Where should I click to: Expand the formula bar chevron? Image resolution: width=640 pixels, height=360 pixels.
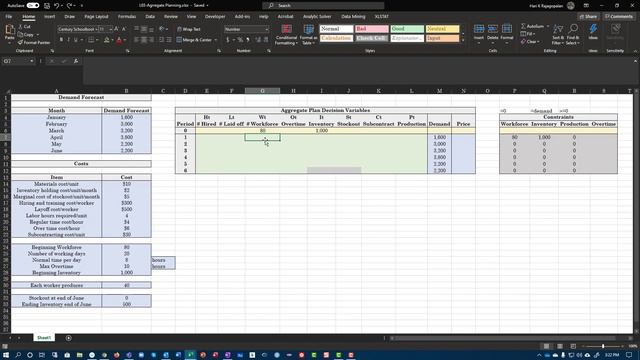tap(635, 61)
